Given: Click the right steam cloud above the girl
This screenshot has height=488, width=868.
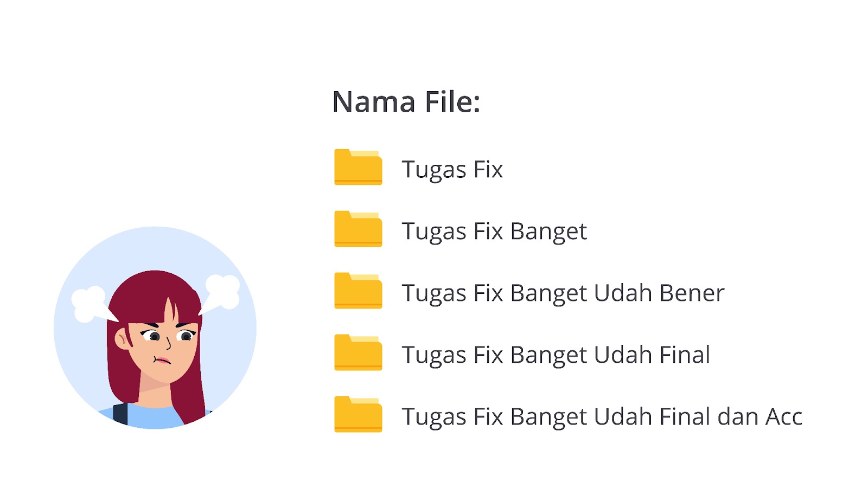Looking at the screenshot, I should [x=221, y=291].
